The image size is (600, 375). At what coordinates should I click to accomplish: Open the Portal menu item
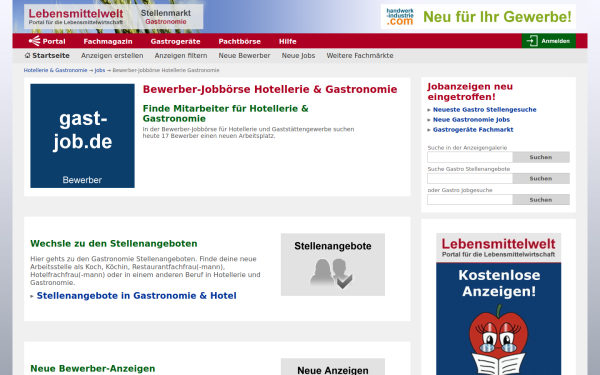(47, 41)
